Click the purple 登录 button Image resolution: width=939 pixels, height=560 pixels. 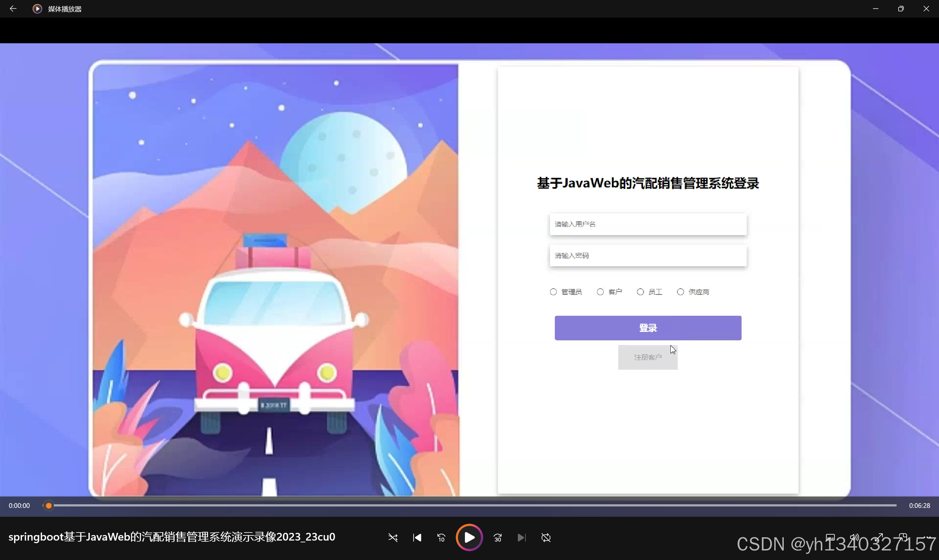648,328
